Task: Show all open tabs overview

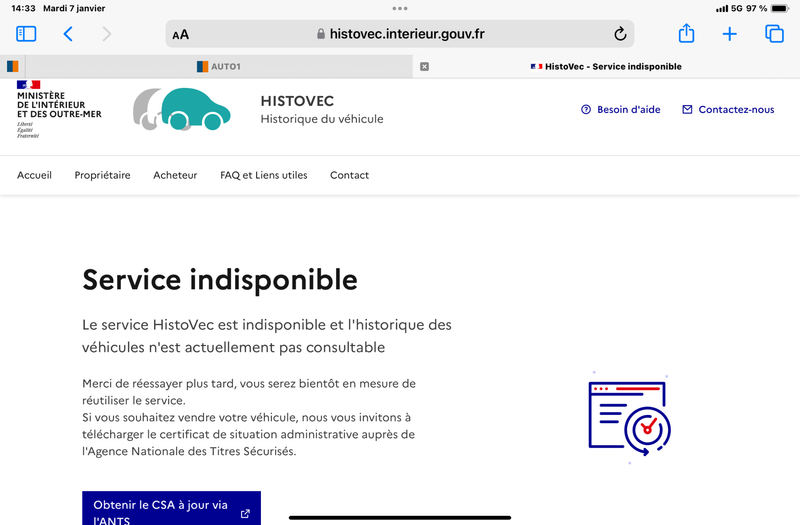Action: pos(774,34)
